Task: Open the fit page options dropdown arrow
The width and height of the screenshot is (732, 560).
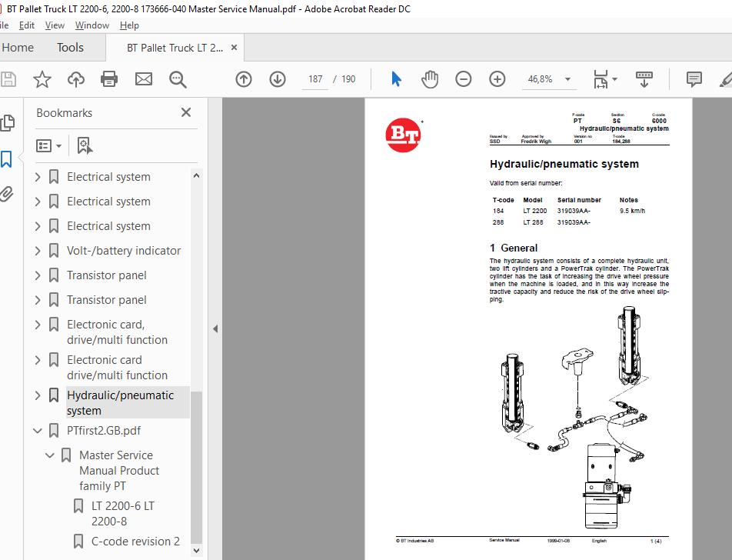Action: pyautogui.click(x=614, y=79)
